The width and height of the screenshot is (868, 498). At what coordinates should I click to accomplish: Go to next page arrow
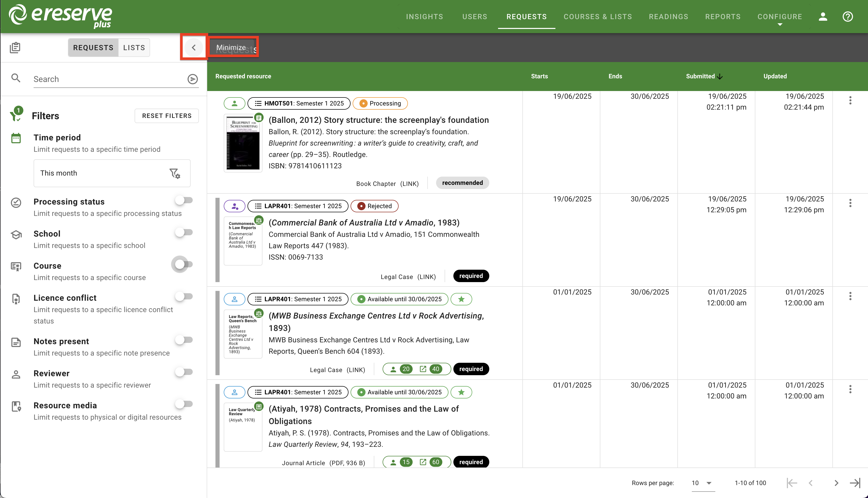pos(836,482)
